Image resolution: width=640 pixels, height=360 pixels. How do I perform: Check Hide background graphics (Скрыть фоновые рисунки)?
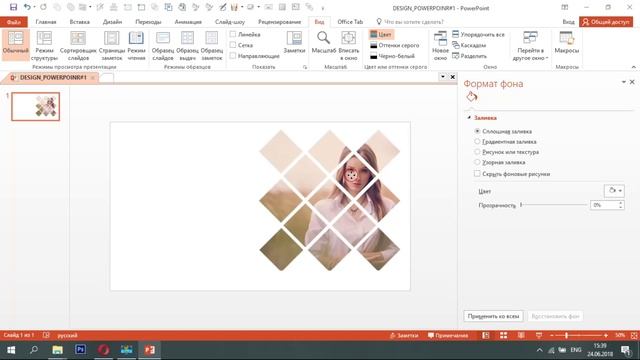[477, 173]
